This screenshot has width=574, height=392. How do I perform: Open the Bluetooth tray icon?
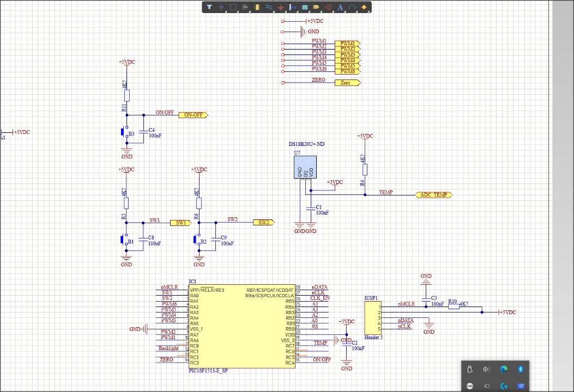(x=521, y=369)
